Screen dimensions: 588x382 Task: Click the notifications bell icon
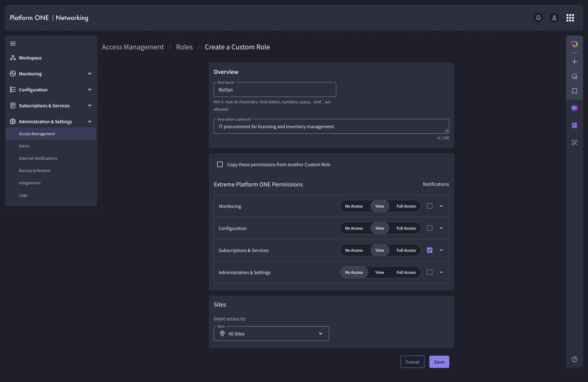pyautogui.click(x=538, y=18)
